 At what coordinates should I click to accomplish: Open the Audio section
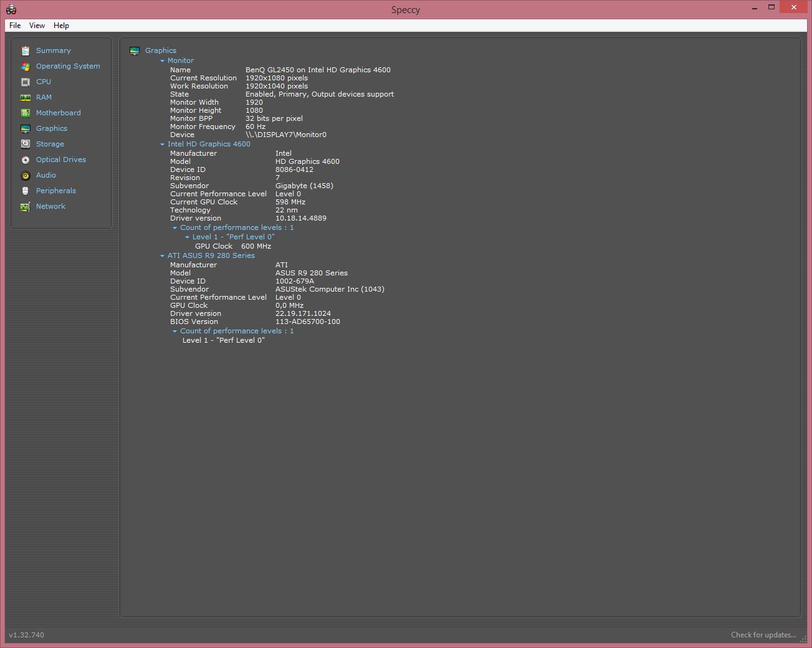(45, 175)
